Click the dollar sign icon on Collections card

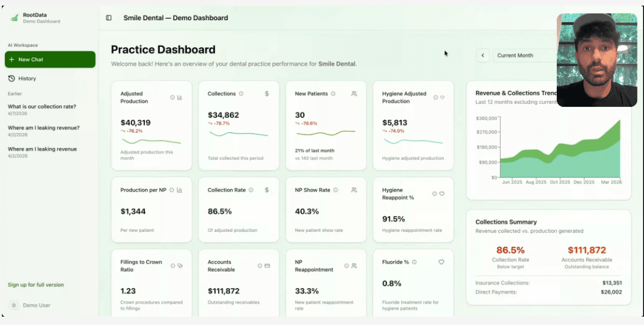coord(267,93)
